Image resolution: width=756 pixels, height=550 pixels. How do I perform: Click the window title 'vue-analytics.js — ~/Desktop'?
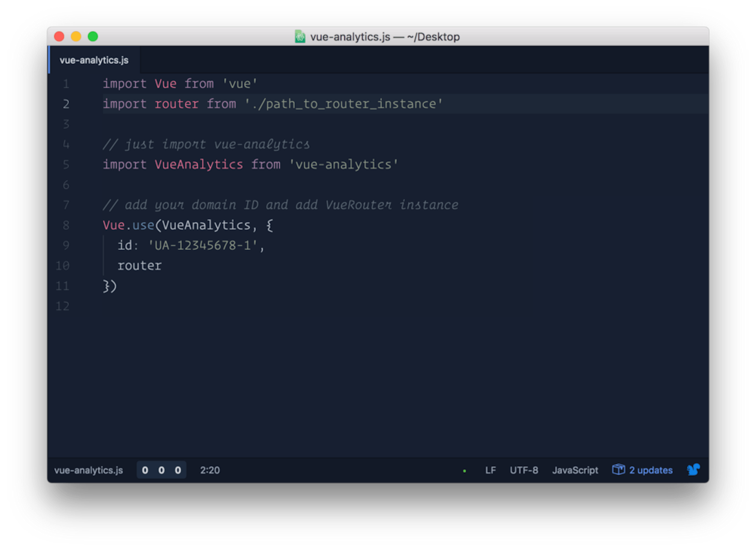[385, 37]
